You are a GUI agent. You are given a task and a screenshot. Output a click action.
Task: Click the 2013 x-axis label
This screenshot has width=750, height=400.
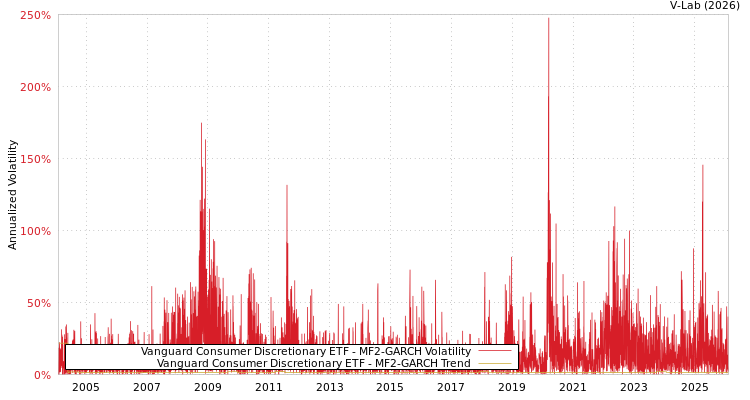point(330,387)
